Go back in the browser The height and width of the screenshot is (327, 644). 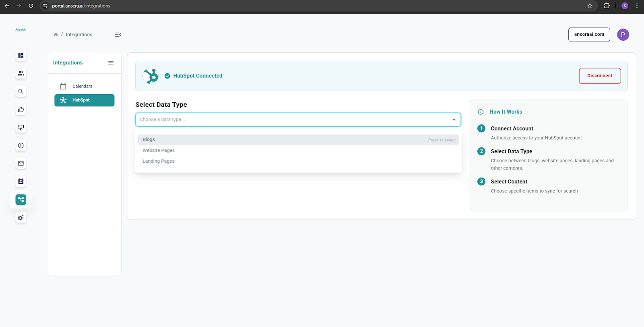click(7, 6)
